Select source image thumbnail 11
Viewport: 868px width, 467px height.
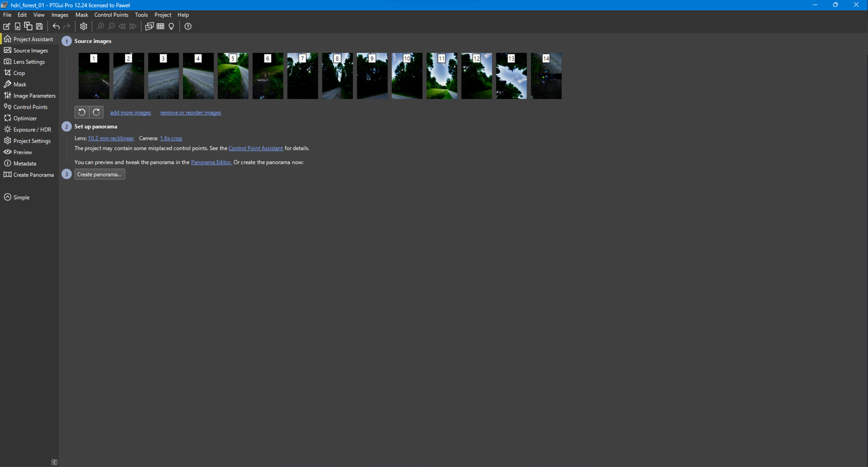point(442,76)
